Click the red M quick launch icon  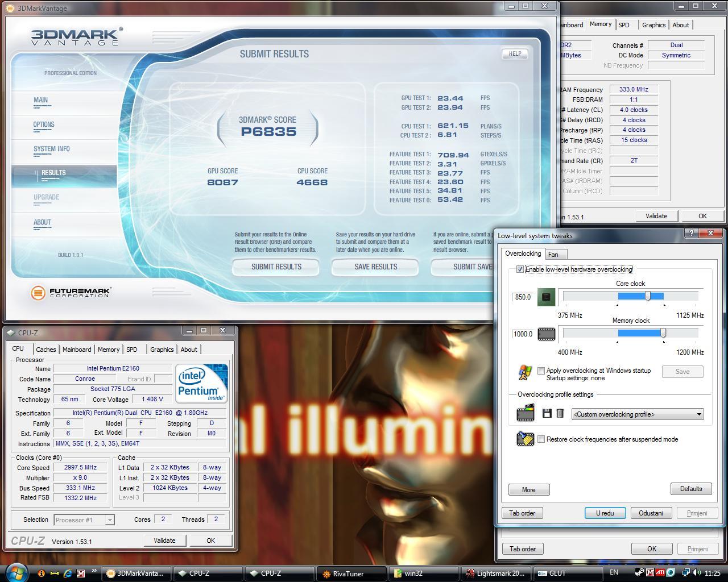click(81, 573)
